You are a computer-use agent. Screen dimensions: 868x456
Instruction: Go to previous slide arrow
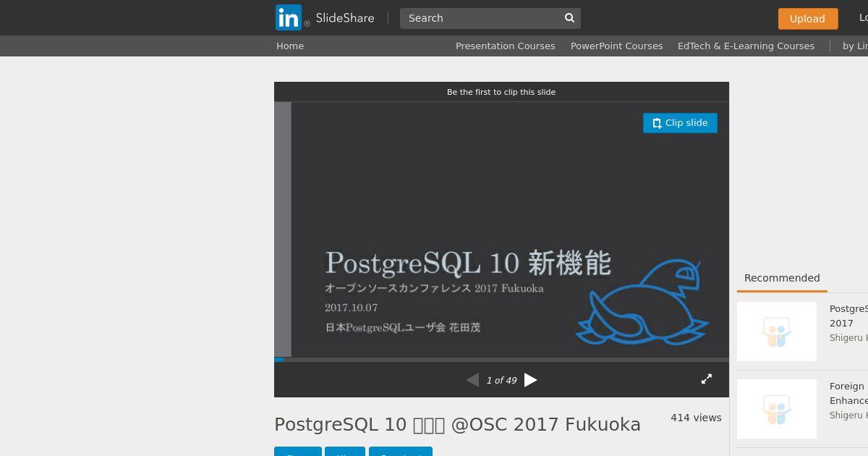point(472,380)
